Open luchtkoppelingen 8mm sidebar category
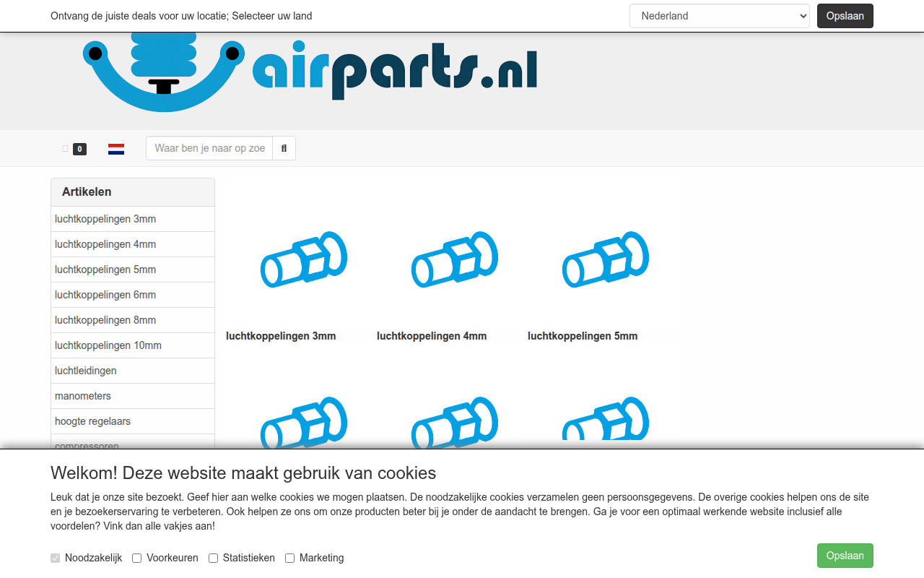Viewport: 924px width, 578px height. (x=133, y=320)
